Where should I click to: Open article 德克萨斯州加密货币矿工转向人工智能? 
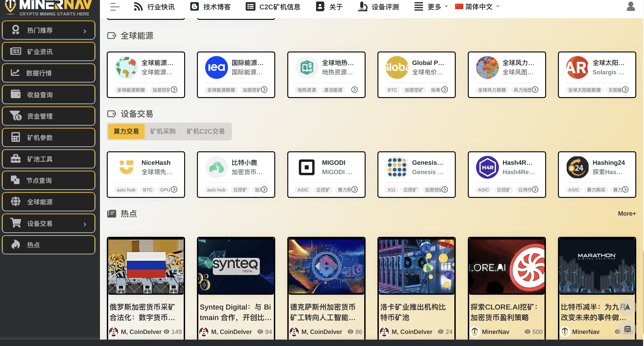coord(323,312)
